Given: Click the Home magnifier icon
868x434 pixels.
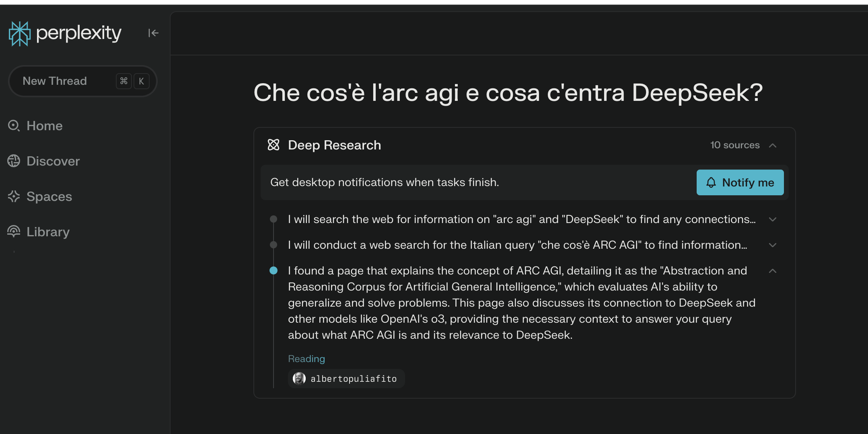Looking at the screenshot, I should pyautogui.click(x=14, y=126).
